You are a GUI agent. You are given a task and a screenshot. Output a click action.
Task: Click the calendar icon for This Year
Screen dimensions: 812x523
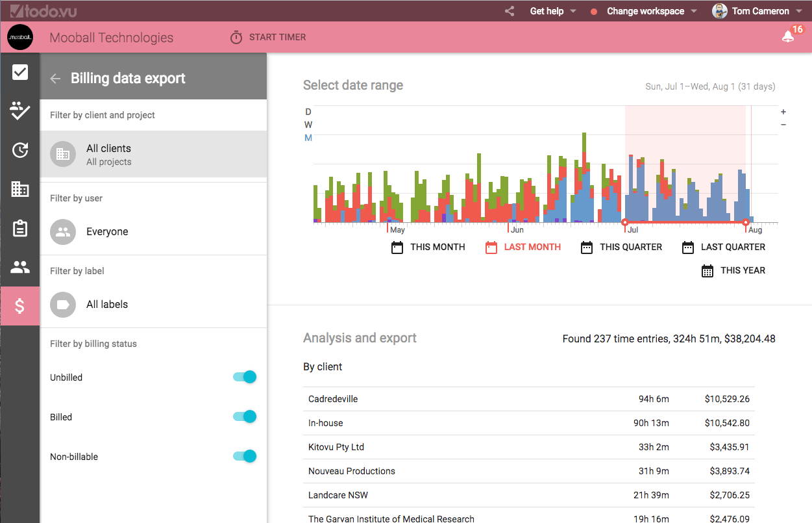707,271
